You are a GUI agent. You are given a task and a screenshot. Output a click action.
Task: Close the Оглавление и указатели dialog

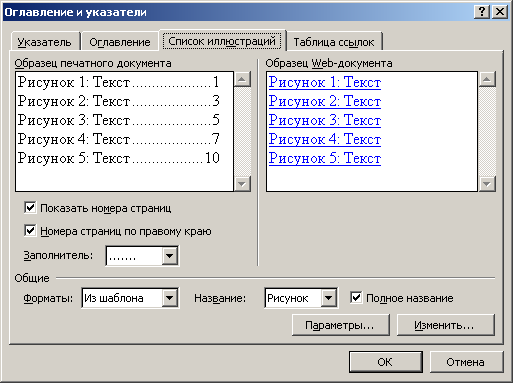tap(500, 12)
